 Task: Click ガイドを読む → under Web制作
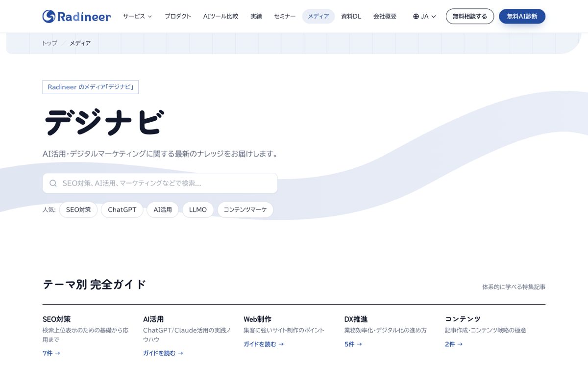point(264,344)
